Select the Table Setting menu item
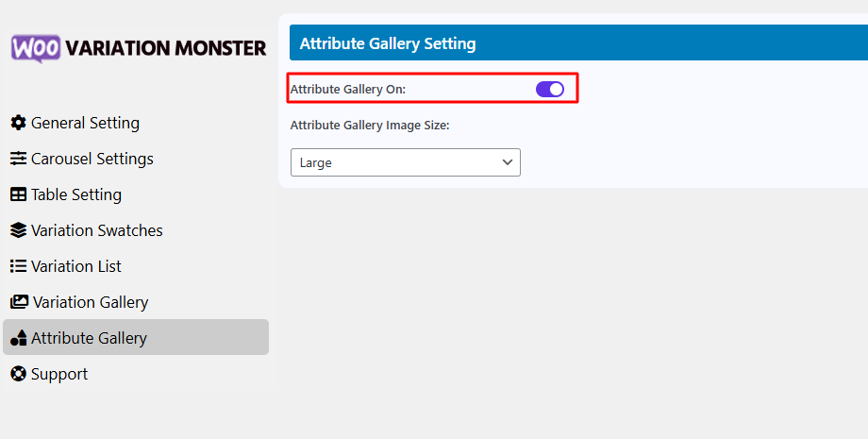 point(75,194)
